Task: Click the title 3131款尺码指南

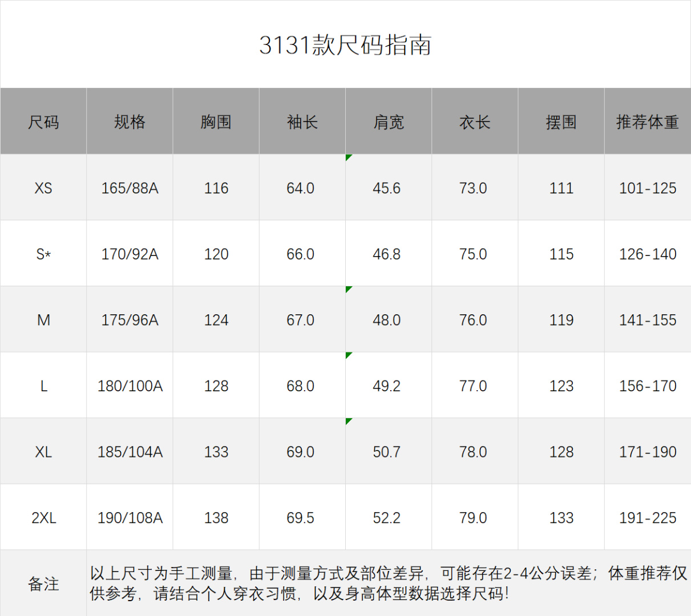Action: (345, 45)
